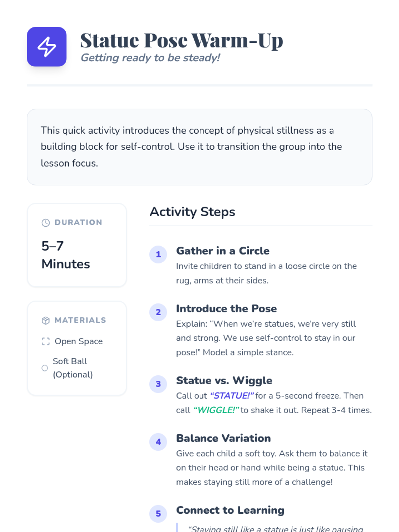The image size is (399, 532).
Task: Click the box icon beside Materials
Action: point(46,320)
